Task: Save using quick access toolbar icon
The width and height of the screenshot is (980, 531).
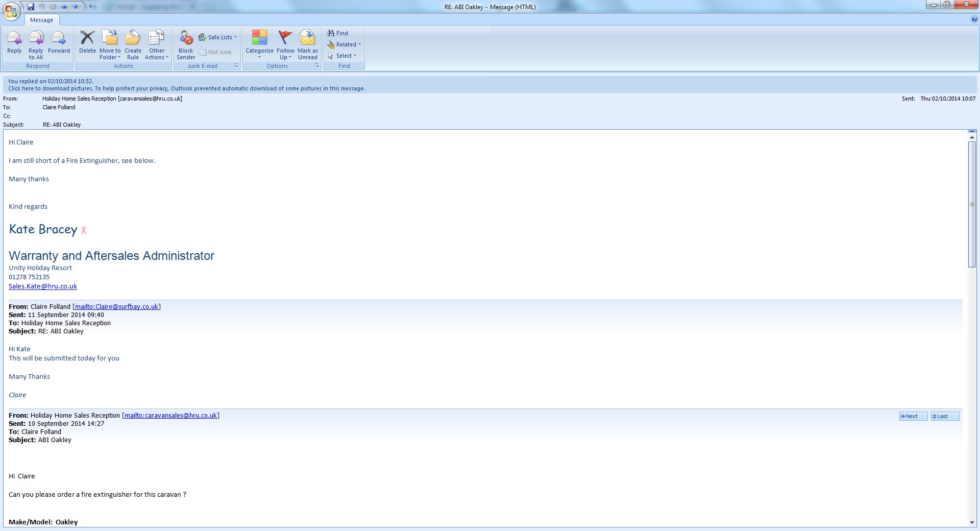Action: coord(31,7)
